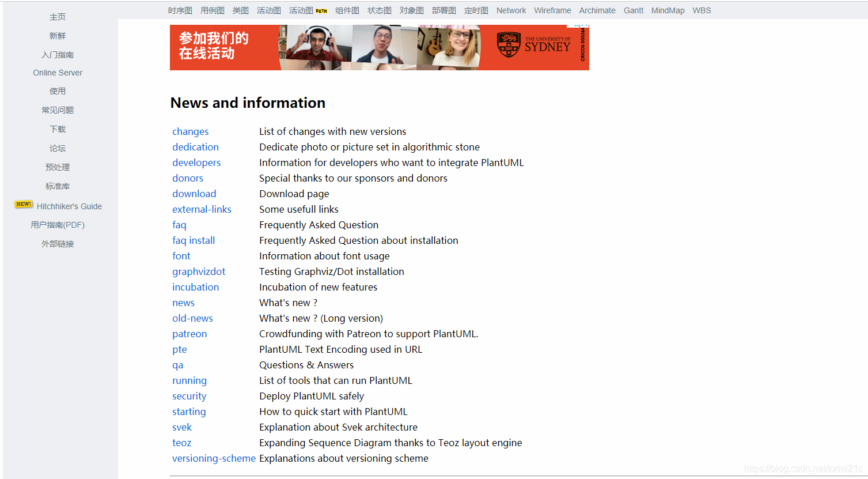Open the Archimate menu item
Screen dimensions: 868x479
click(597, 10)
